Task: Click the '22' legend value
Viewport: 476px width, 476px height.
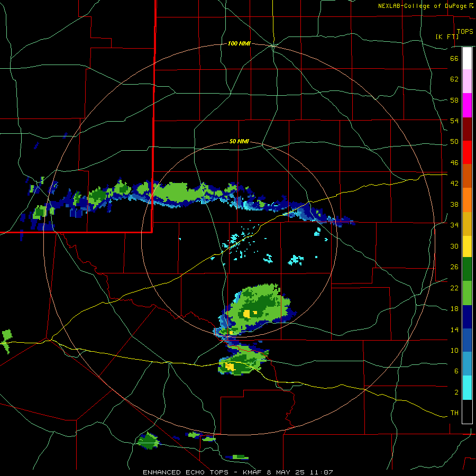Action: pyautogui.click(x=454, y=288)
